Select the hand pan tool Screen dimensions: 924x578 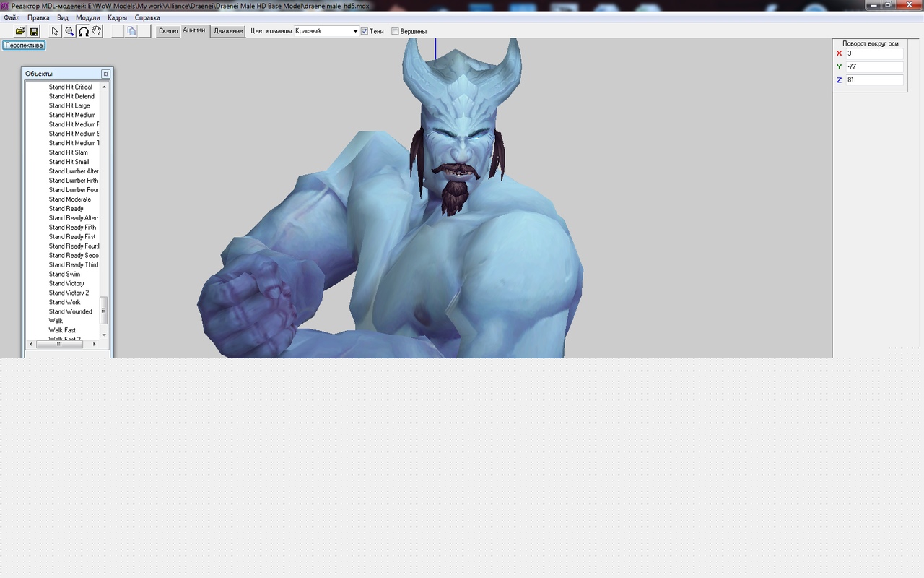coord(97,31)
